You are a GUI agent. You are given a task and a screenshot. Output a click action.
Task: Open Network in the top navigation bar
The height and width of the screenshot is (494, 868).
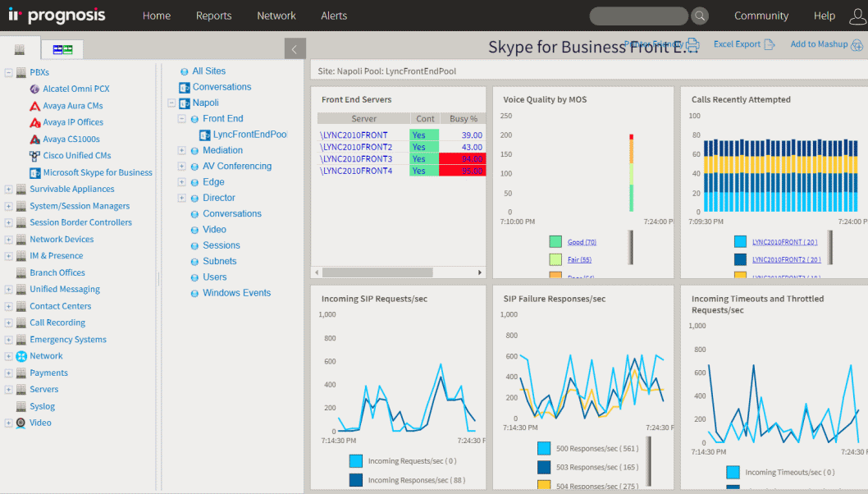(x=276, y=16)
